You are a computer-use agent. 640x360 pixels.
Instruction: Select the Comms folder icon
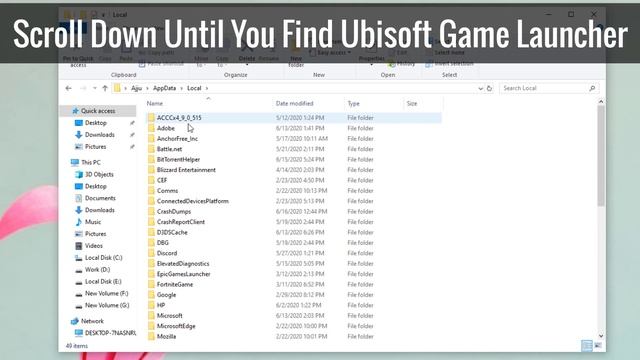151,191
